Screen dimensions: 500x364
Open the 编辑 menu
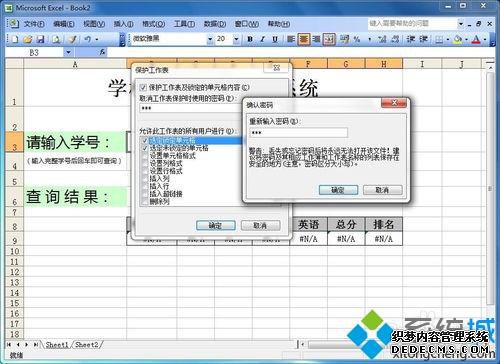point(64,24)
